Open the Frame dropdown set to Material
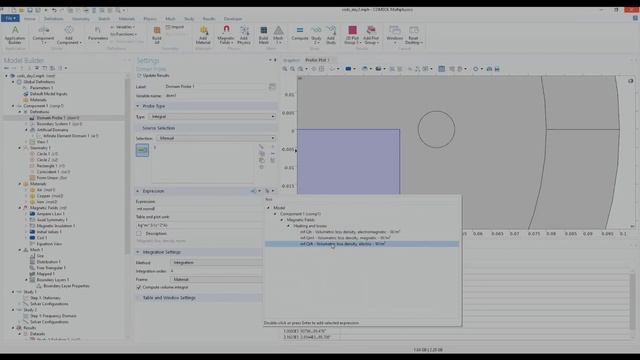This screenshot has height=360, width=640. pyautogui.click(x=217, y=280)
